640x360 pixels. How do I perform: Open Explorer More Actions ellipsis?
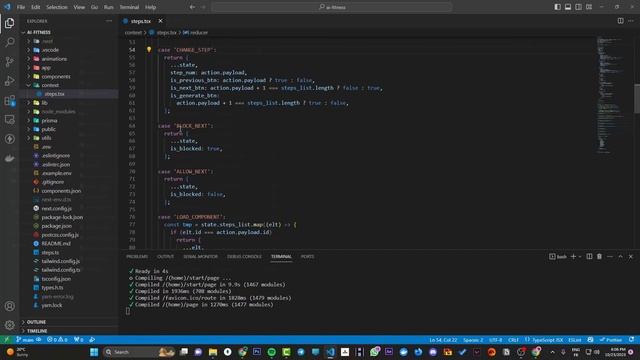pos(109,21)
